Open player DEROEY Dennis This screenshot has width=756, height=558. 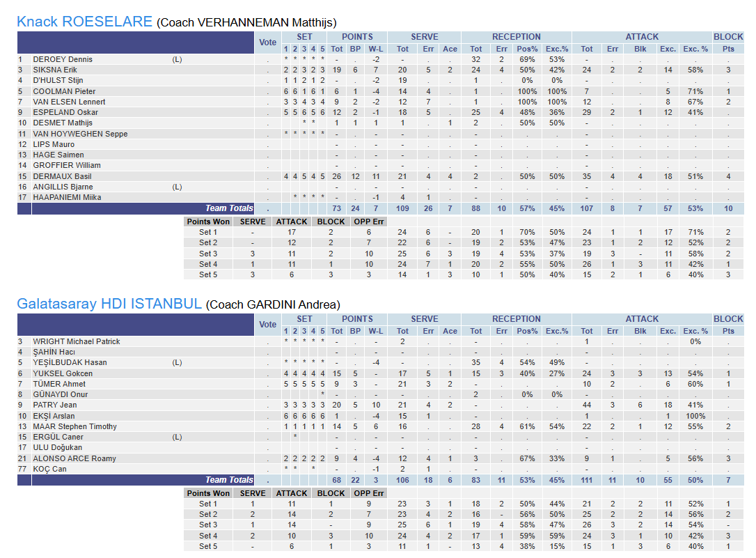tap(63, 60)
